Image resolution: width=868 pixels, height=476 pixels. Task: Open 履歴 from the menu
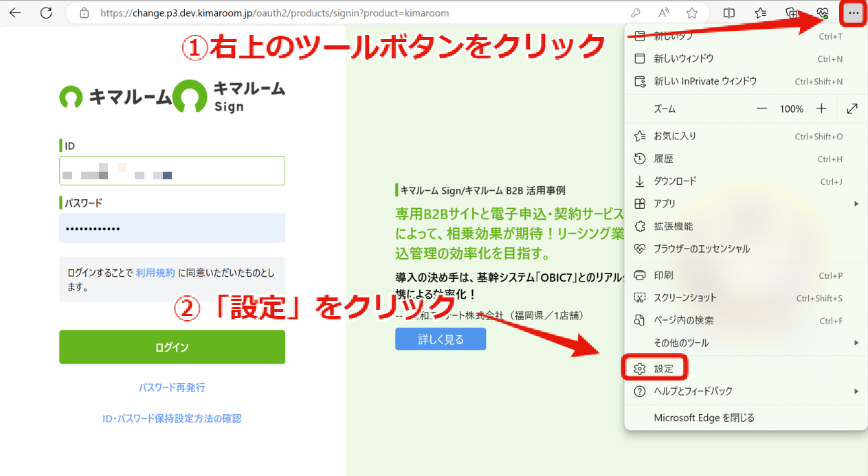[x=746, y=159]
